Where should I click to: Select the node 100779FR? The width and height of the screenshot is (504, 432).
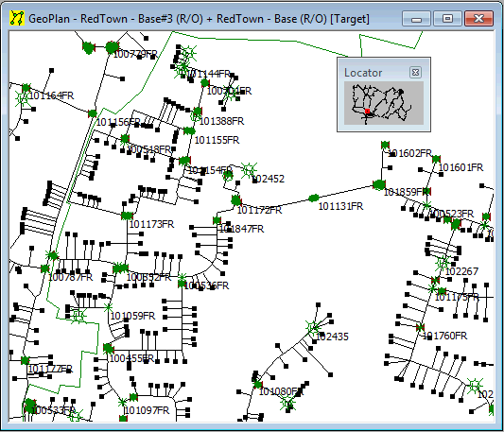coord(112,47)
